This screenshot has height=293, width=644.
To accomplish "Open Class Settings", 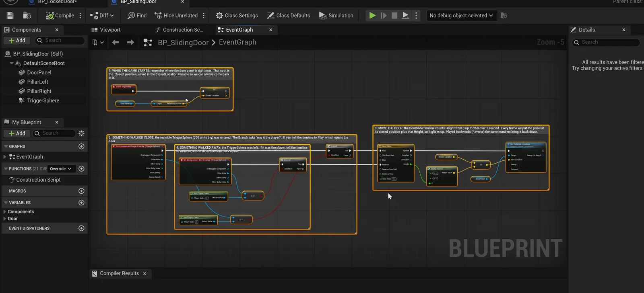I will tap(237, 16).
